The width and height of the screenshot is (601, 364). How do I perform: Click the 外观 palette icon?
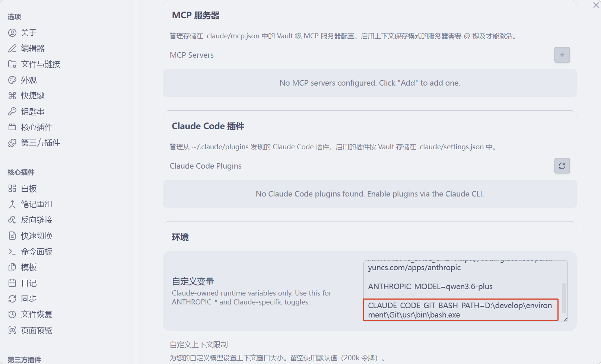coord(12,80)
